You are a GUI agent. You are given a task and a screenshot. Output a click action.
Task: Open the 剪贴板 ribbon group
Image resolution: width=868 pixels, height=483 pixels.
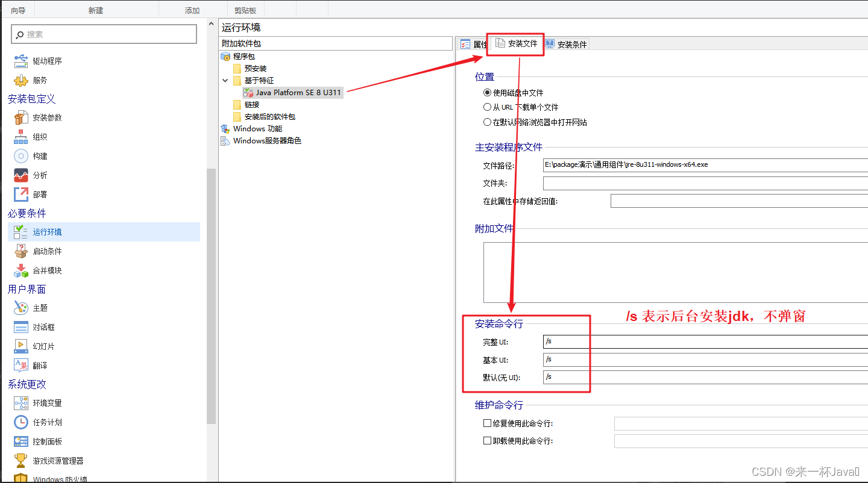click(245, 10)
